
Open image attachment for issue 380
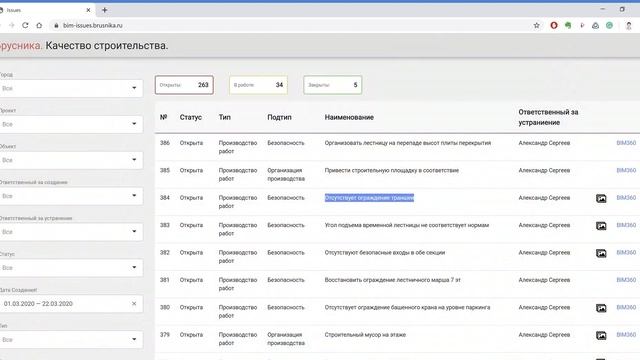click(x=601, y=308)
